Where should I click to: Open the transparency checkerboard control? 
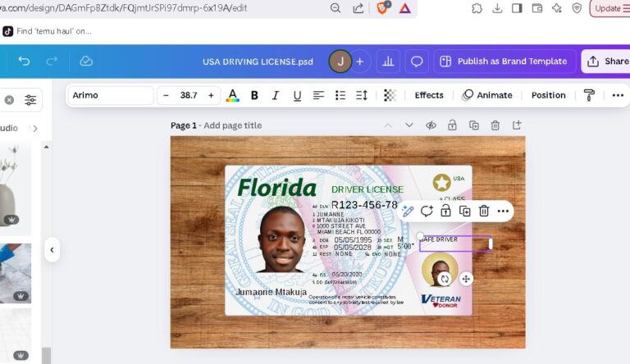pyautogui.click(x=390, y=95)
